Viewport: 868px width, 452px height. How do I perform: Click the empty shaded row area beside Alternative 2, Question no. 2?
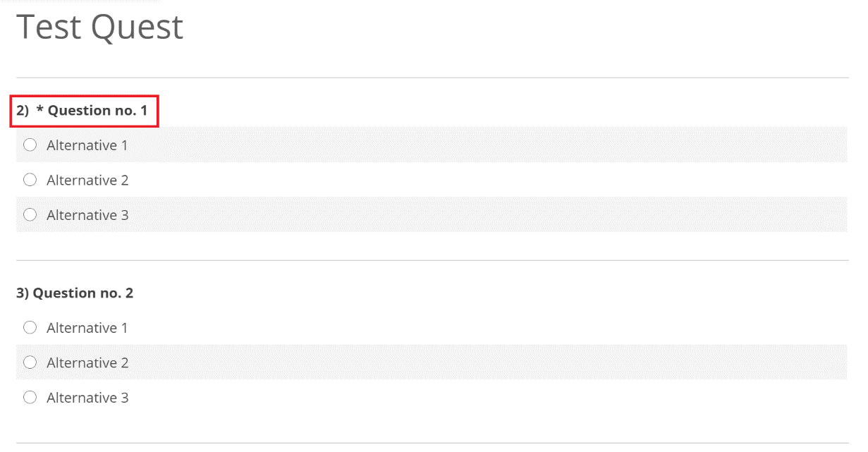[488, 362]
